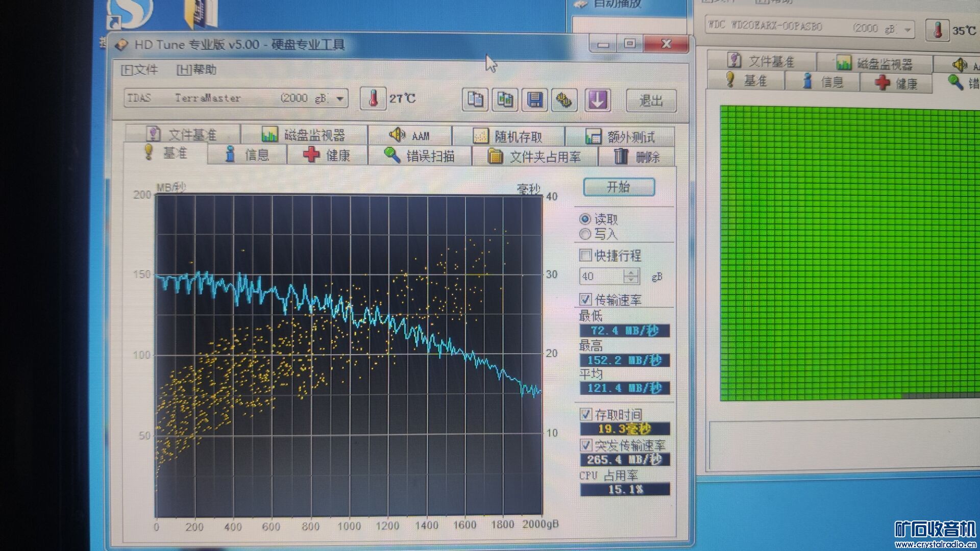The image size is (980, 551).
Task: Switch to the 删除 tab
Action: tap(637, 157)
